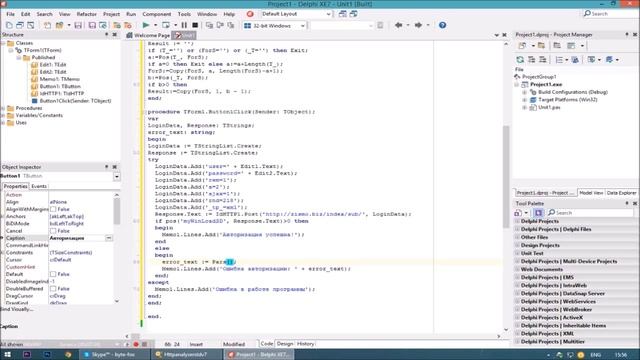
Task: Switch to the Data Explorer tab
Action: pyautogui.click(x=621, y=193)
